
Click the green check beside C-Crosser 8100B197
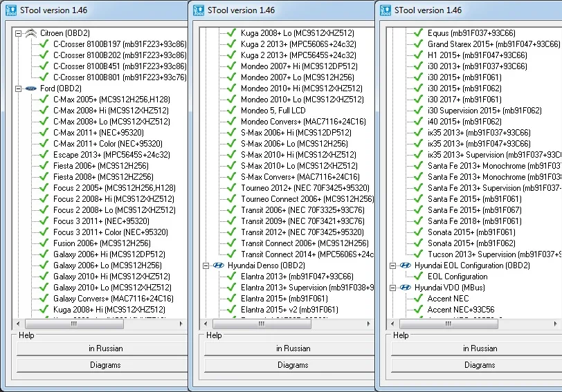click(44, 44)
